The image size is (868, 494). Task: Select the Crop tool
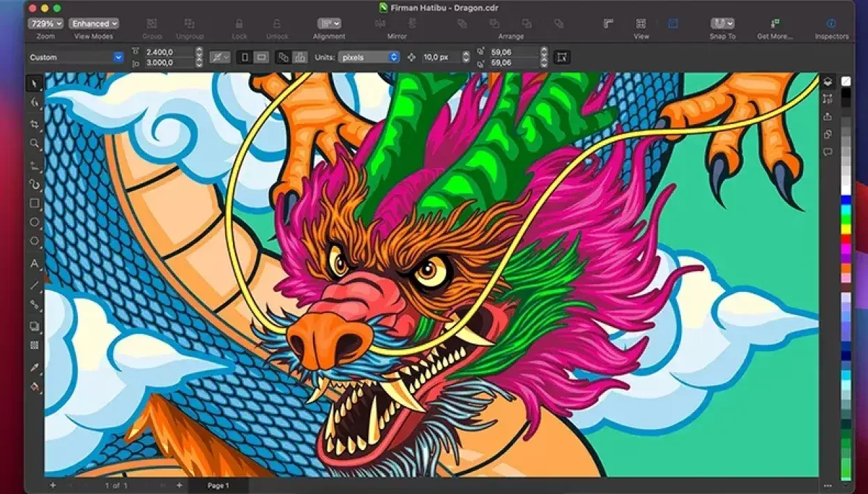point(34,124)
